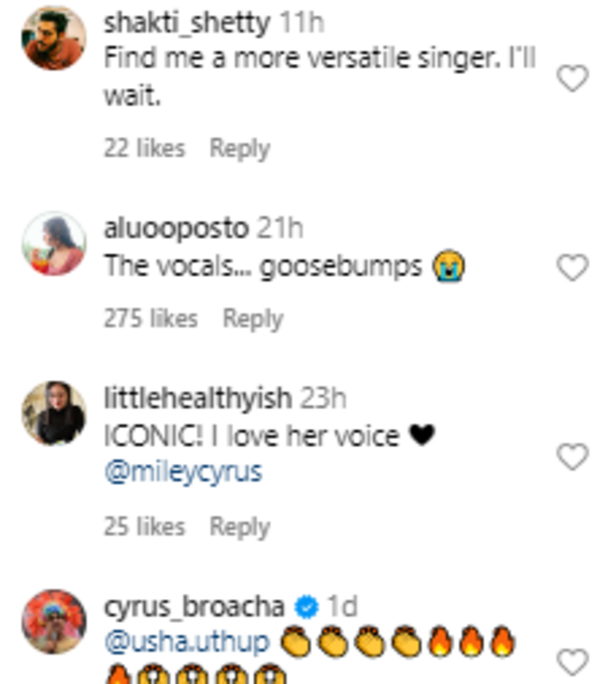The image size is (616, 684).
Task: Open cyrus_broacha's profile avatar
Action: (x=54, y=622)
